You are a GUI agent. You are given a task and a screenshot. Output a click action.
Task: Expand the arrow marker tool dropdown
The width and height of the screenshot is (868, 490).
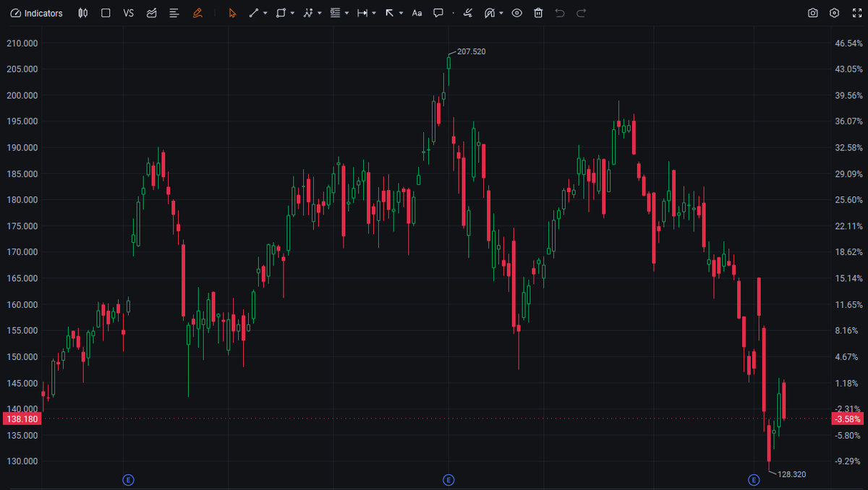(401, 13)
